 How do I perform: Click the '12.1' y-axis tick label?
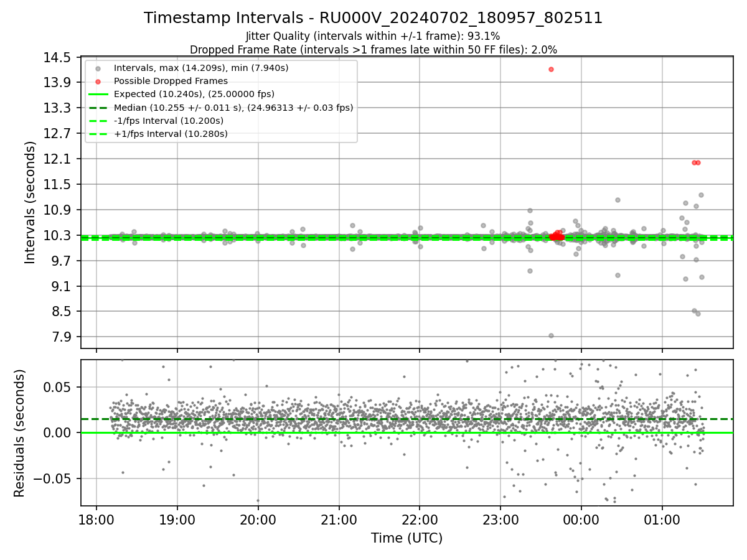58,159
